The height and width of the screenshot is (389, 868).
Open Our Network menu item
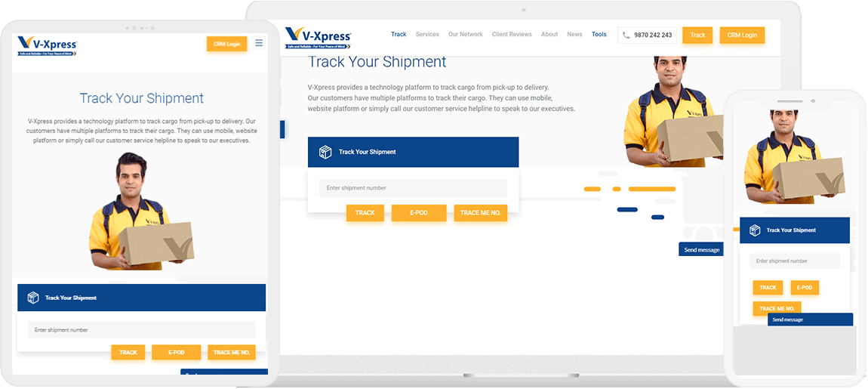pos(466,34)
